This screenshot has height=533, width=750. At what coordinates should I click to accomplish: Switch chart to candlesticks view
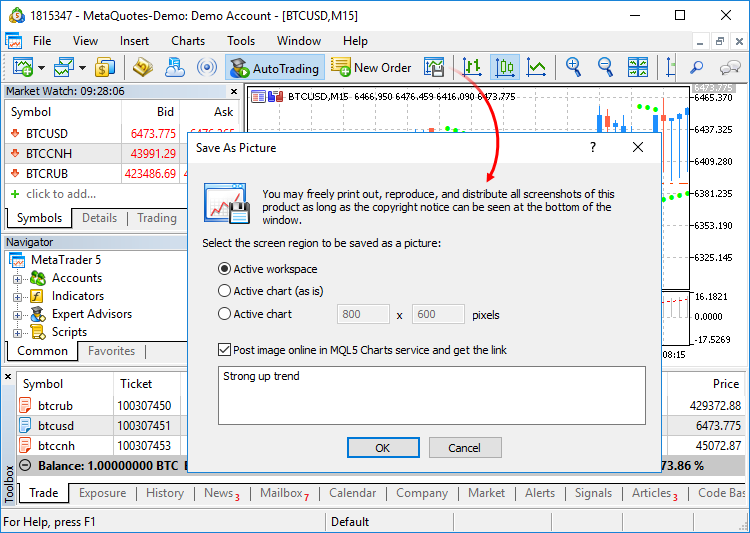tap(505, 68)
